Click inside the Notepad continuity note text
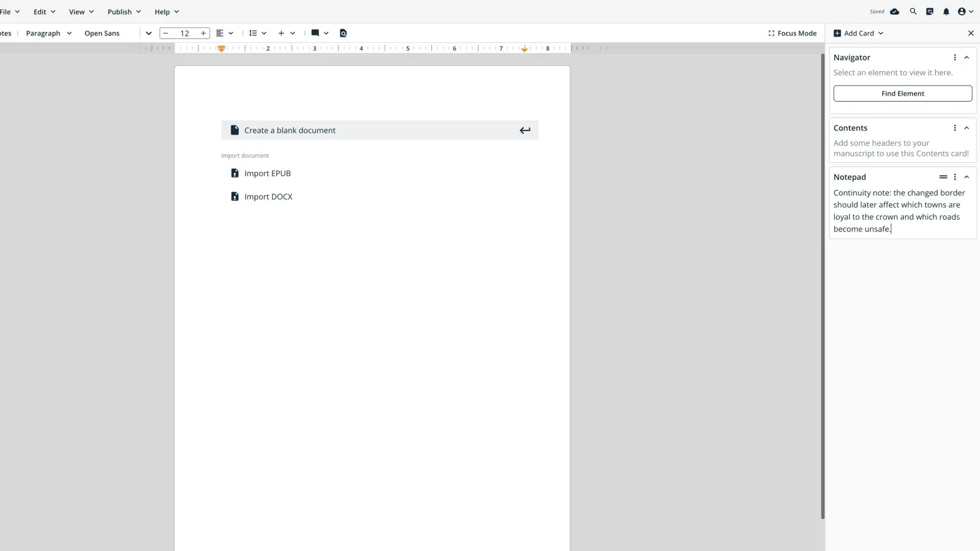 point(899,211)
